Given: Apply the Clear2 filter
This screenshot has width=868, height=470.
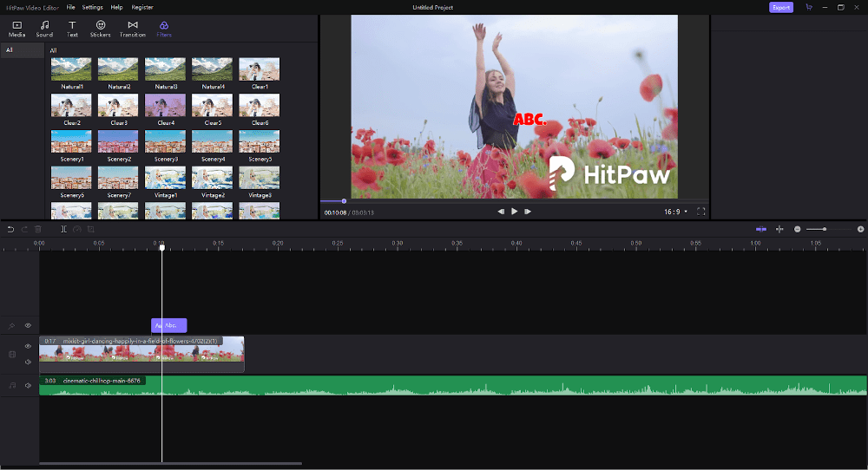Looking at the screenshot, I should click(x=71, y=105).
